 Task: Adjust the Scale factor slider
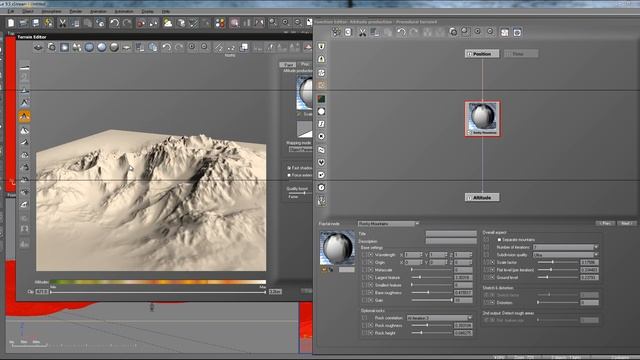coord(558,262)
